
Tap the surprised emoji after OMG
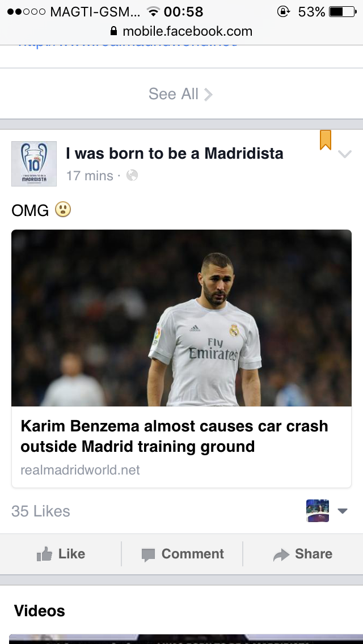[62, 210]
